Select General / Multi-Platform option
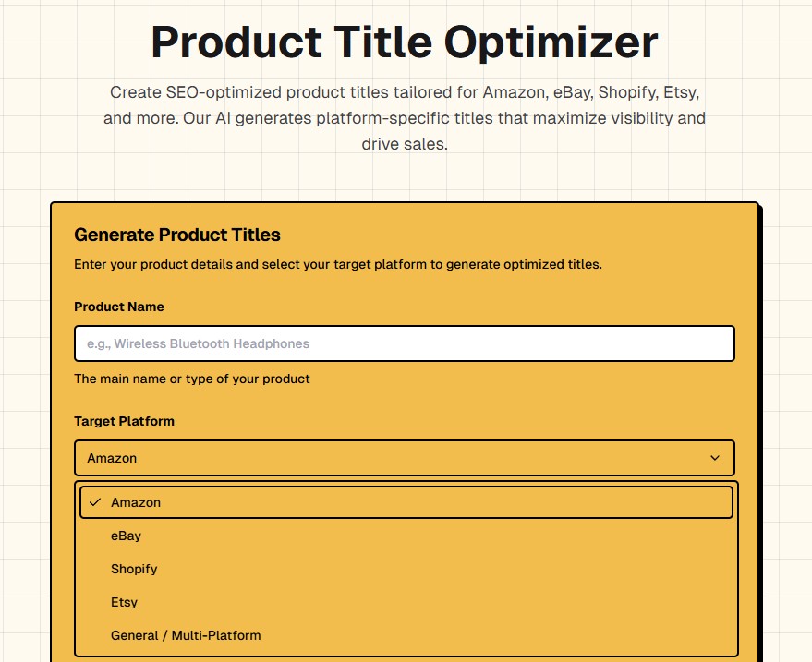The width and height of the screenshot is (812, 662). (x=185, y=635)
